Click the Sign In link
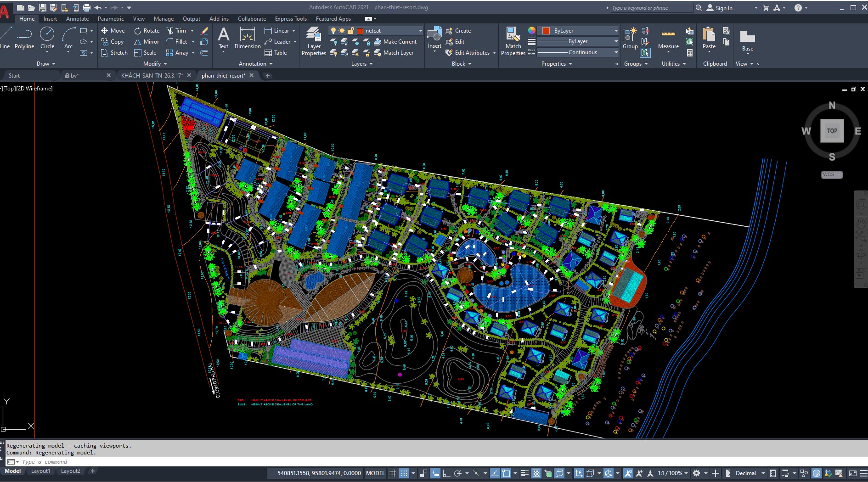The height and width of the screenshot is (482, 868). (724, 7)
